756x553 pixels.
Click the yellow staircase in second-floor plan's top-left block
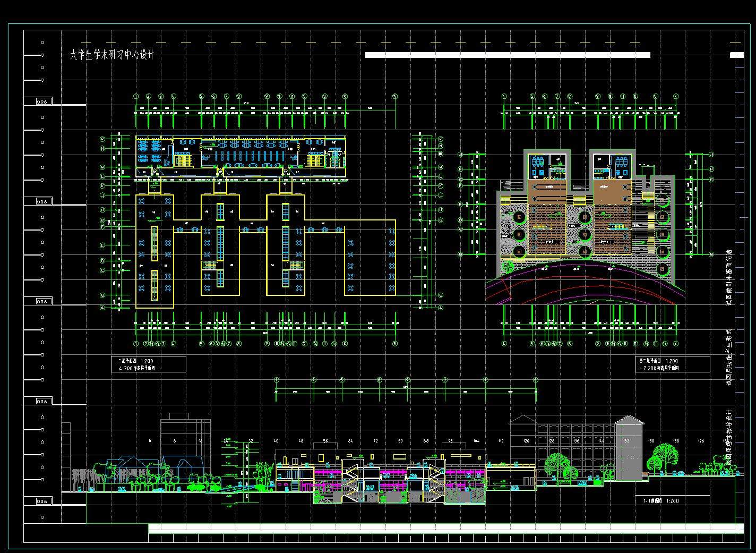coord(184,159)
